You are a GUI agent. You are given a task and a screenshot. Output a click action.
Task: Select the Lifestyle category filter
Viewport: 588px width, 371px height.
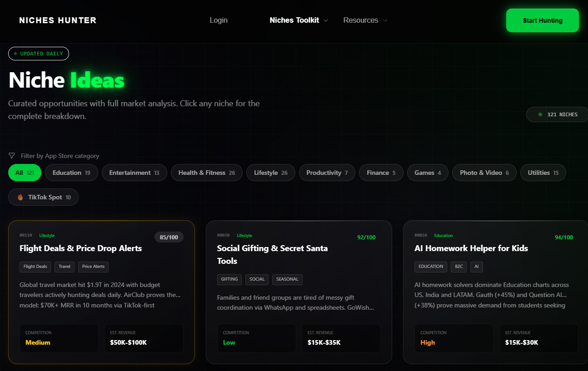[x=270, y=173]
